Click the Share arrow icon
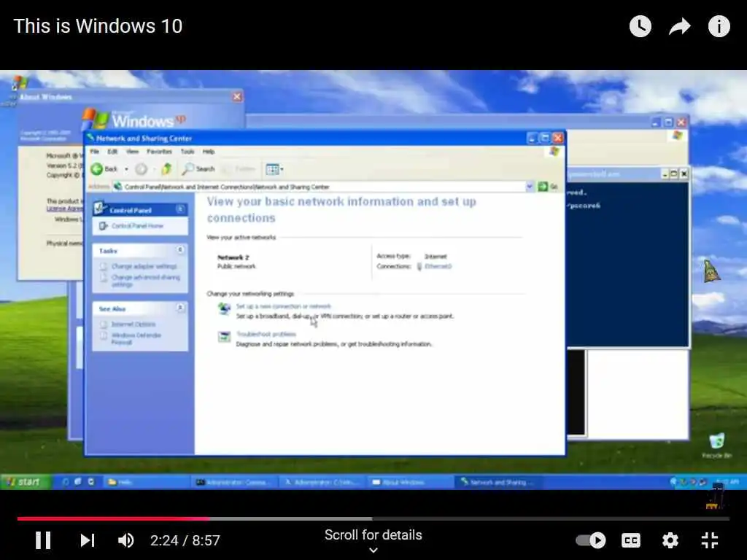 click(679, 26)
